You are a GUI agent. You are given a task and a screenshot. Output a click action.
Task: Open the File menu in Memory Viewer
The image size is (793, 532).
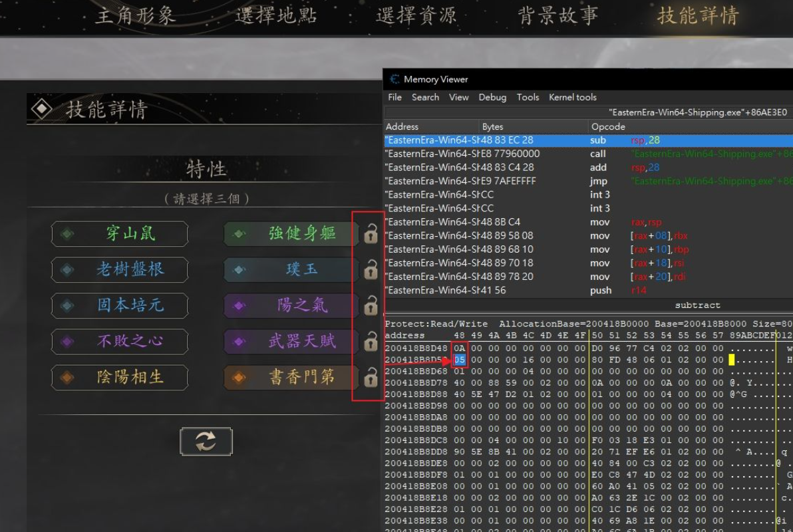pyautogui.click(x=395, y=97)
